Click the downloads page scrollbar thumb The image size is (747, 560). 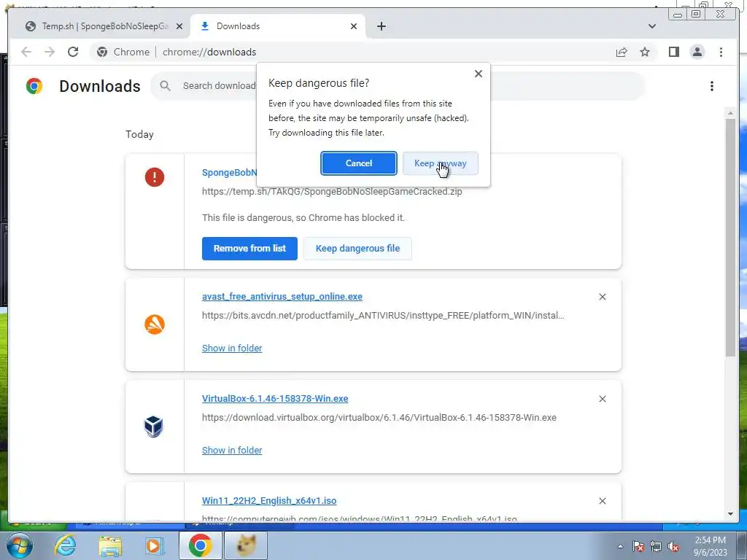click(730, 238)
